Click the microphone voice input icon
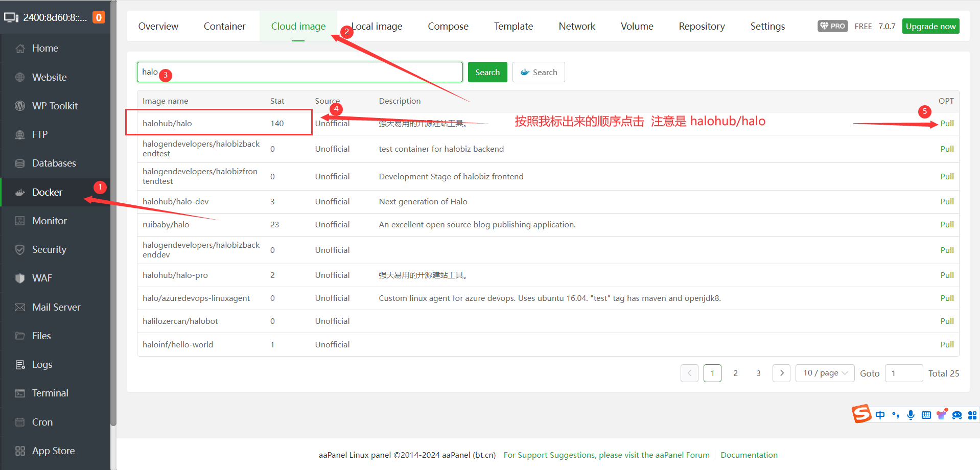The width and height of the screenshot is (980, 470). [911, 415]
